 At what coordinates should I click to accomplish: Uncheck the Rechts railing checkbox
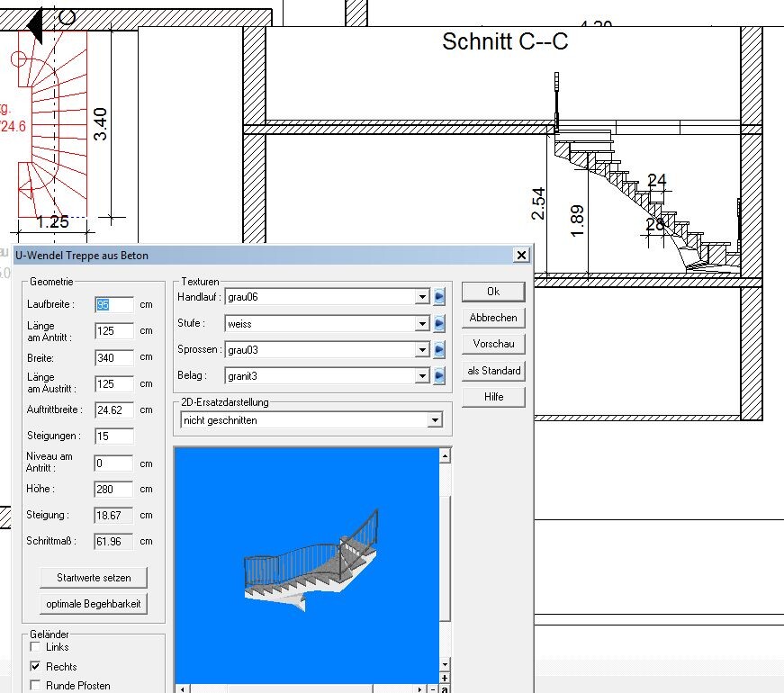36,667
